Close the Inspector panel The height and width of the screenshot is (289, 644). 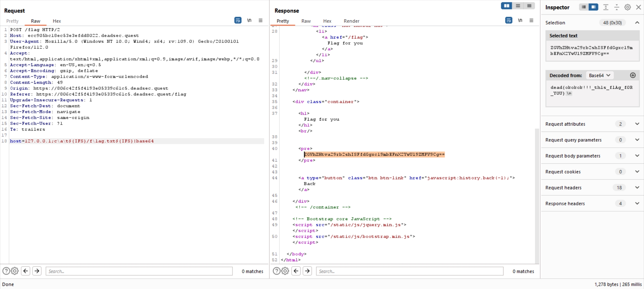coord(638,7)
